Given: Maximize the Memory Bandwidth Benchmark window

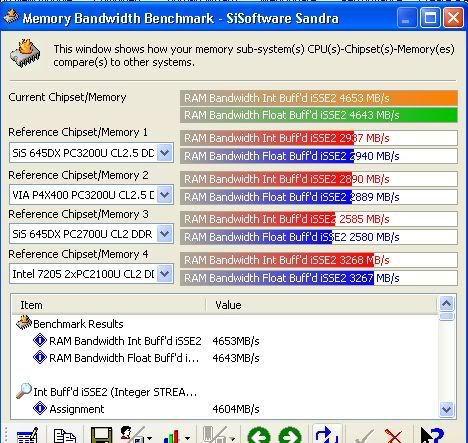Looking at the screenshot, I should coord(430,17).
